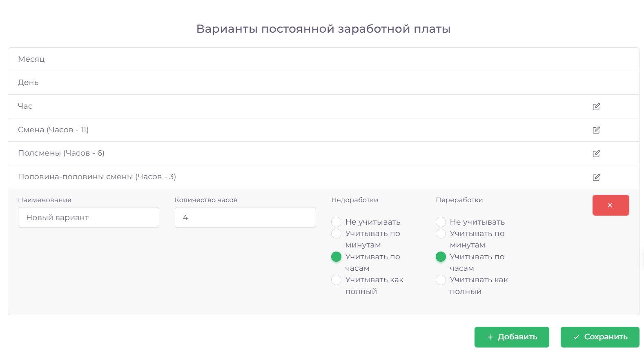Image resolution: width=644 pixels, height=352 pixels.
Task: Click the Переработки column heading
Action: click(459, 200)
